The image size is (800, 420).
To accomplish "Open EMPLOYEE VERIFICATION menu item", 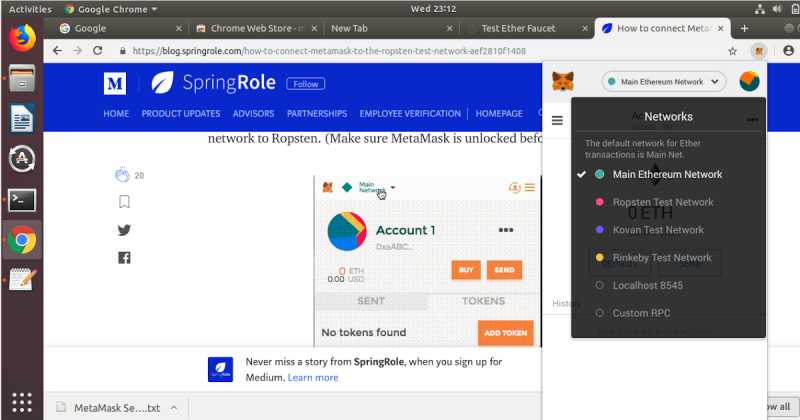I will tap(410, 113).
